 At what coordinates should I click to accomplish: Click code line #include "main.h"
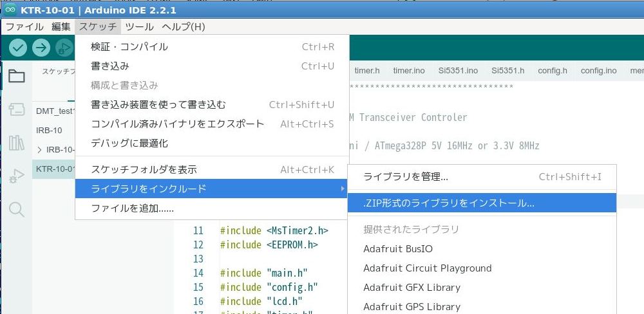click(x=263, y=273)
